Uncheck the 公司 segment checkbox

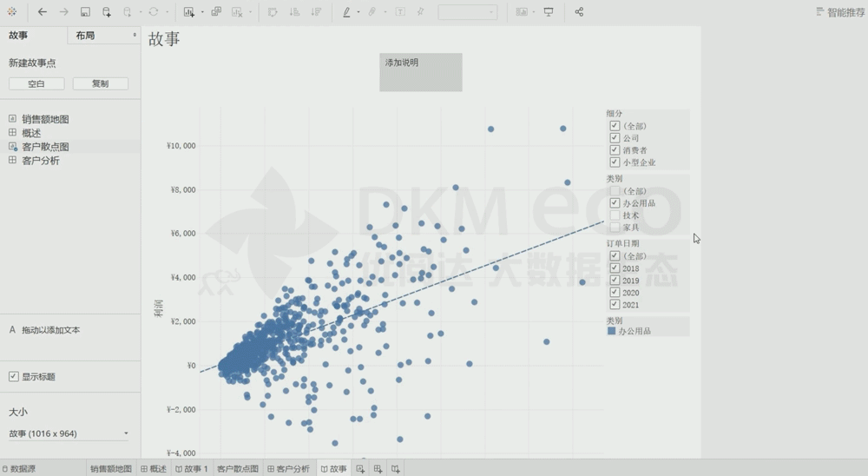point(615,138)
